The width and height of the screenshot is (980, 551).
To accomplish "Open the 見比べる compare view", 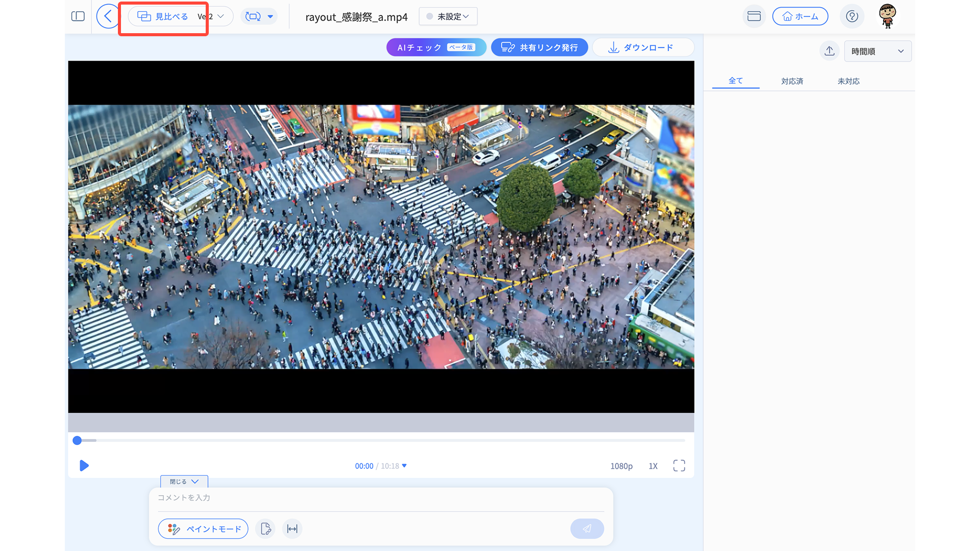I will click(163, 16).
